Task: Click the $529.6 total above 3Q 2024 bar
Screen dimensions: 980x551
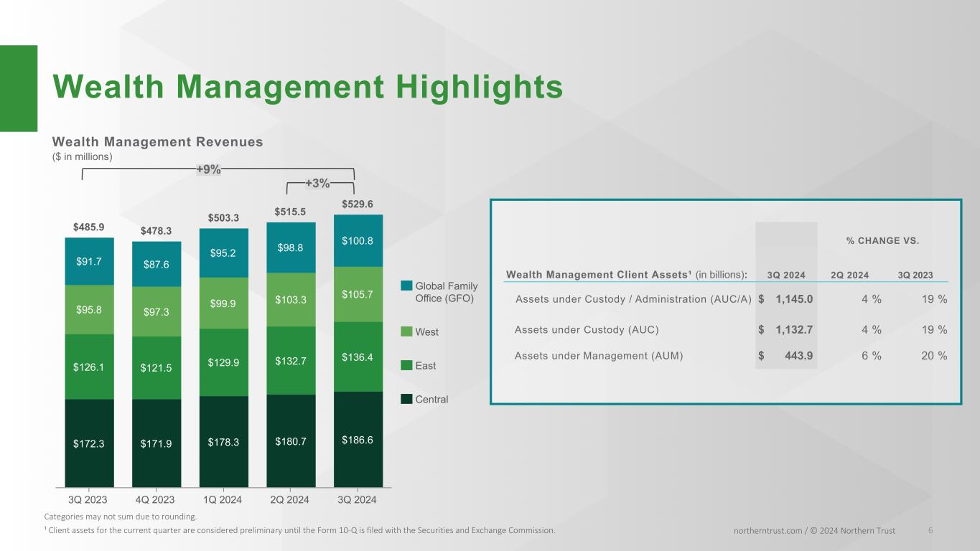Action: pos(357,204)
